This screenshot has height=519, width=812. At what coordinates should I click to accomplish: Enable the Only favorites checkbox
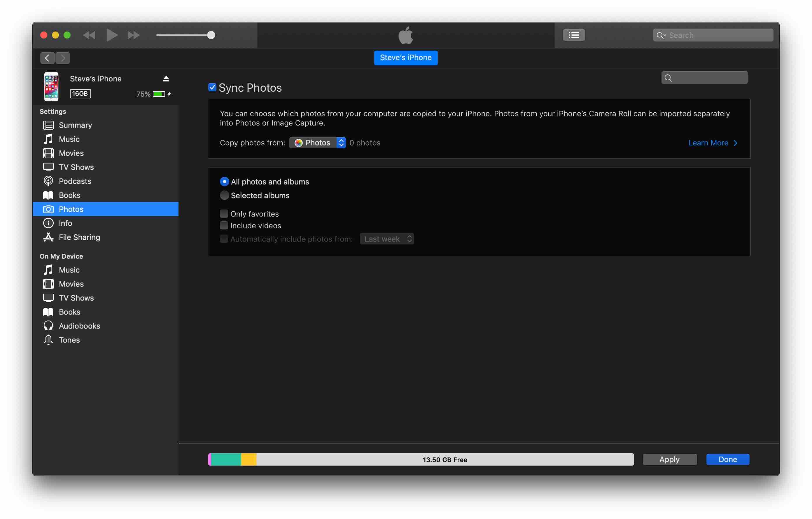coord(224,214)
